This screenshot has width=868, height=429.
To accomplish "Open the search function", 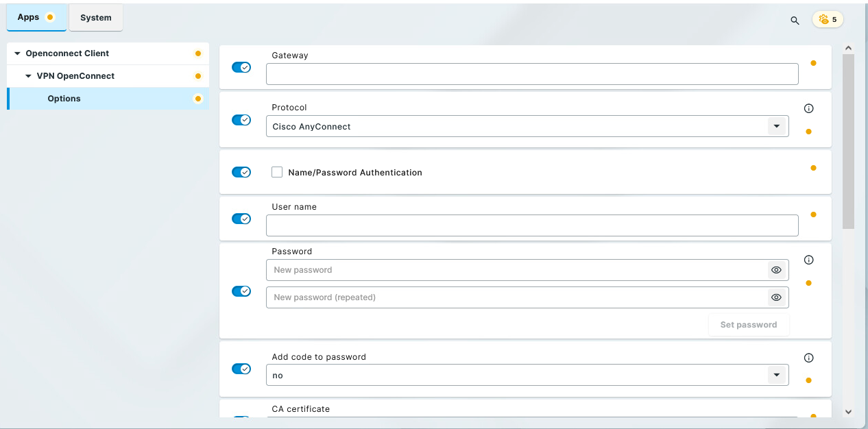I will tap(795, 21).
